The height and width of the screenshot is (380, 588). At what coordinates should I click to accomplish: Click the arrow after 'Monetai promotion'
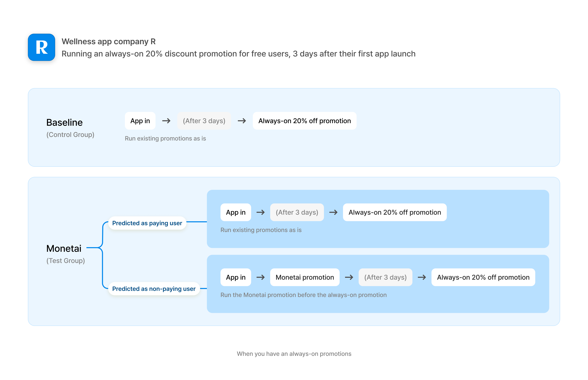click(x=349, y=277)
